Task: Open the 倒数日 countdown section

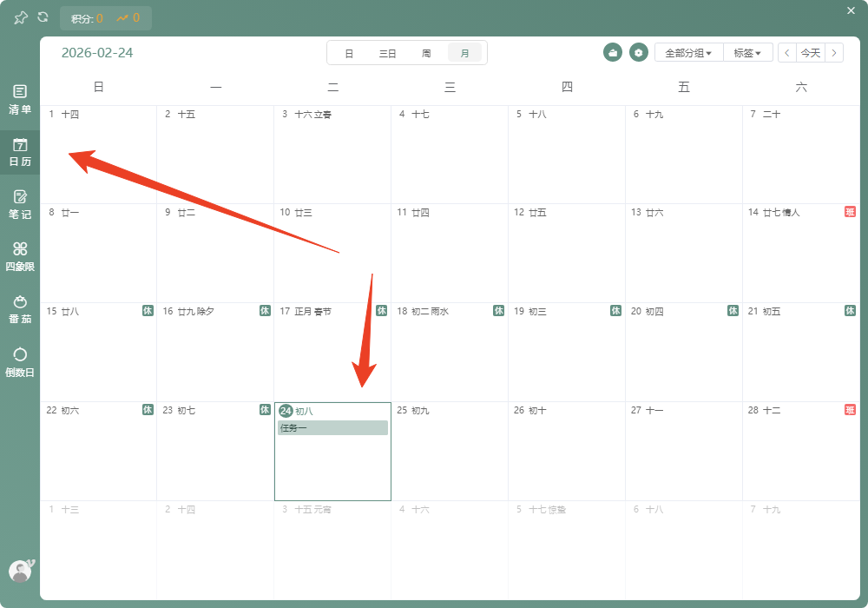Action: click(x=20, y=361)
